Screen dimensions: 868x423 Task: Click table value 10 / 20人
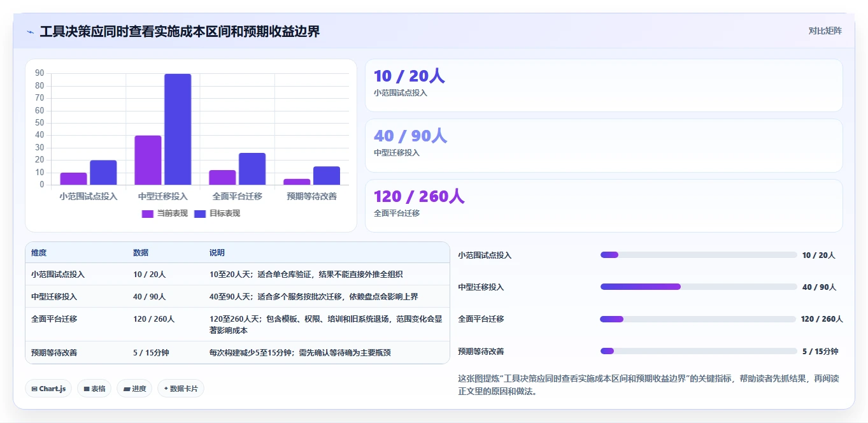pos(150,275)
